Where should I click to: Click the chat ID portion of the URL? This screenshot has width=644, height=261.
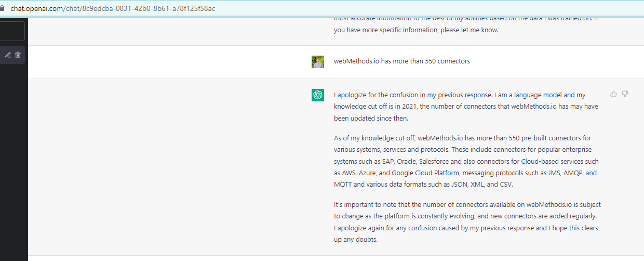tap(149, 9)
